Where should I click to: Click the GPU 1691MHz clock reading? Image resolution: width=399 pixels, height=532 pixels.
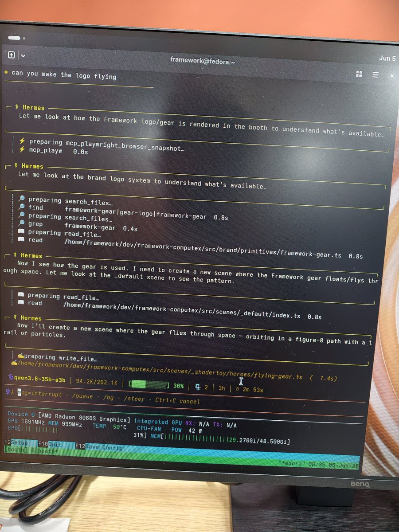click(x=26, y=422)
